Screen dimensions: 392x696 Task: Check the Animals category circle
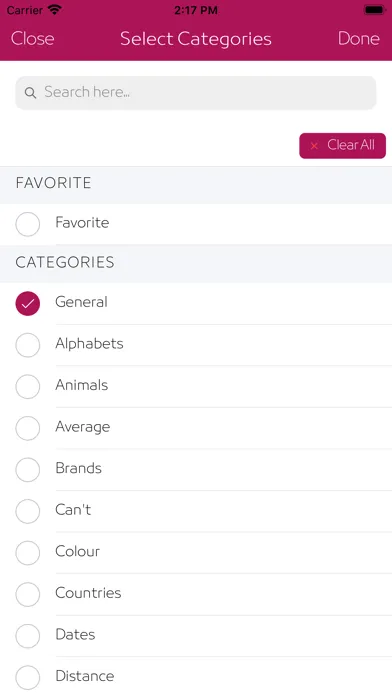(28, 386)
